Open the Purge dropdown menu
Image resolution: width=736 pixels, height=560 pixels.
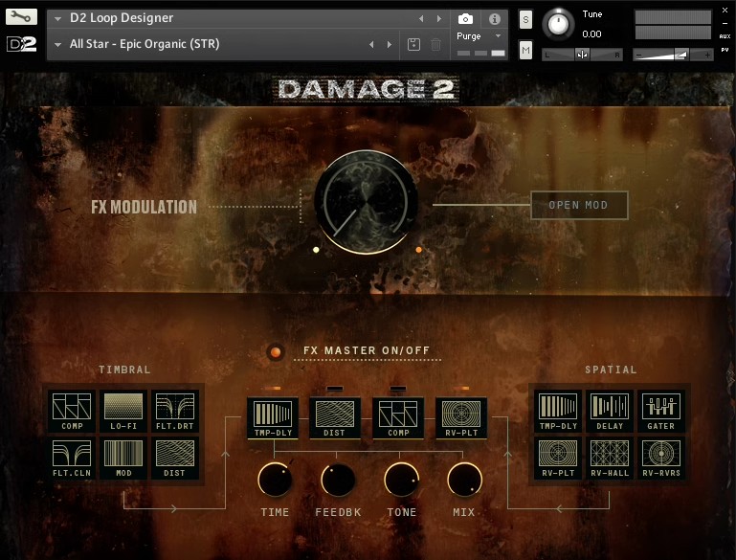click(x=498, y=35)
